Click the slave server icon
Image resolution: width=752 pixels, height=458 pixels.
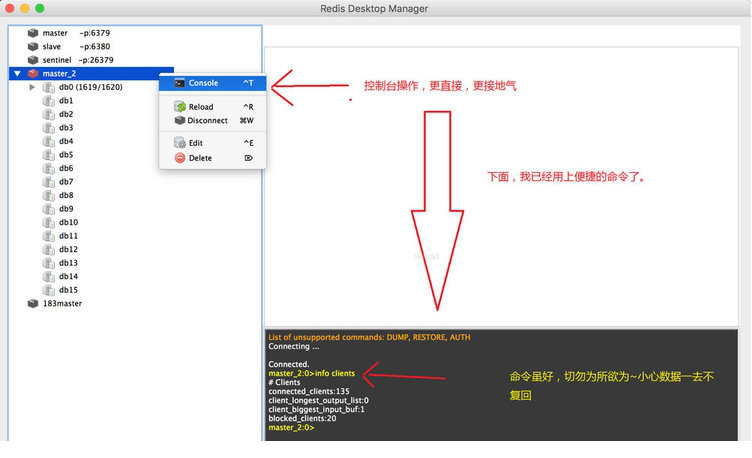pos(33,47)
